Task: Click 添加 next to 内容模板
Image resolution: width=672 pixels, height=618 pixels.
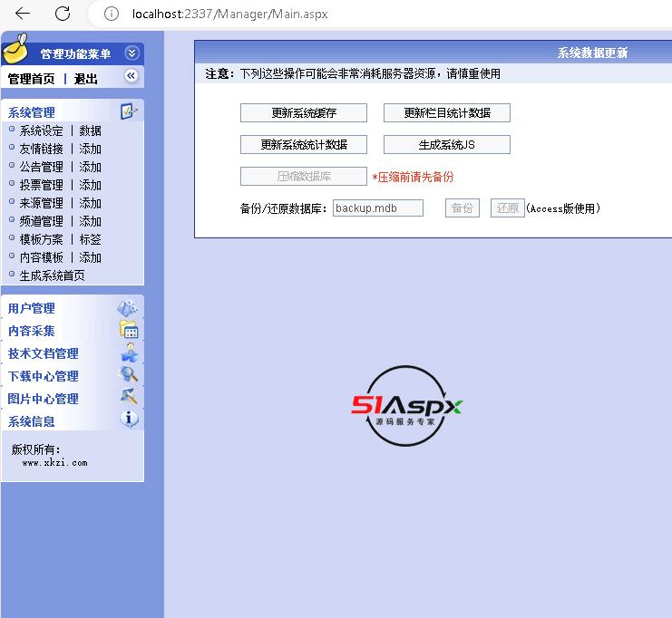Action: click(90, 257)
